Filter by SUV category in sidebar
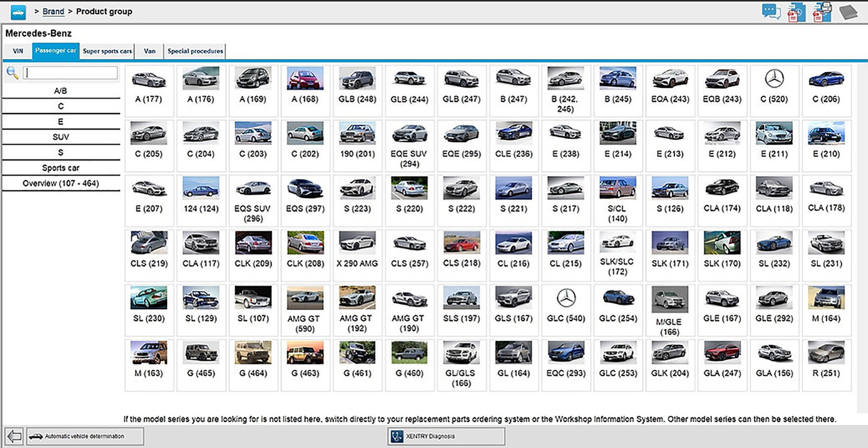The height and width of the screenshot is (448, 868). (61, 137)
